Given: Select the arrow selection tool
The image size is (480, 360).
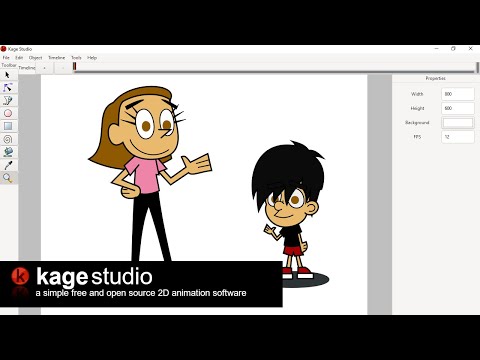Looking at the screenshot, I should tap(8, 75).
